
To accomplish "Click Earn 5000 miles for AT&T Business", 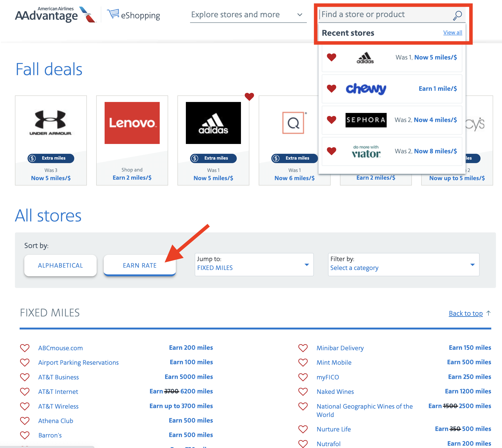I will click(x=189, y=377).
